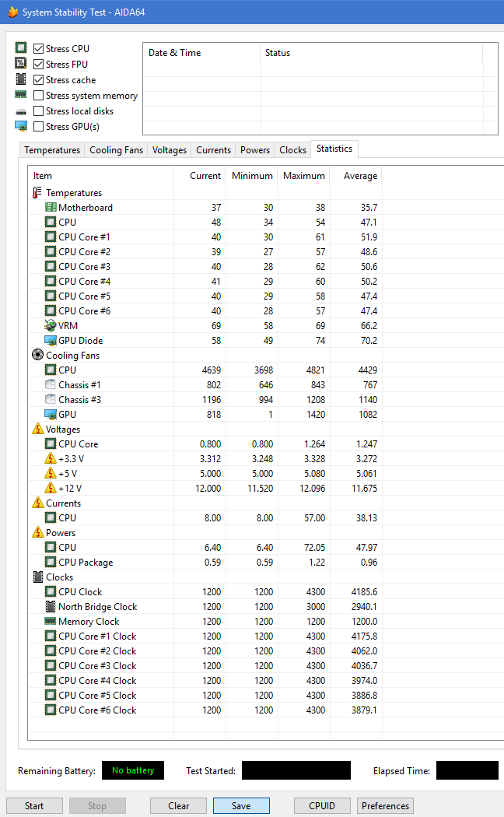
Task: Enable Stress GPU(s) checkbox
Action: (38, 127)
